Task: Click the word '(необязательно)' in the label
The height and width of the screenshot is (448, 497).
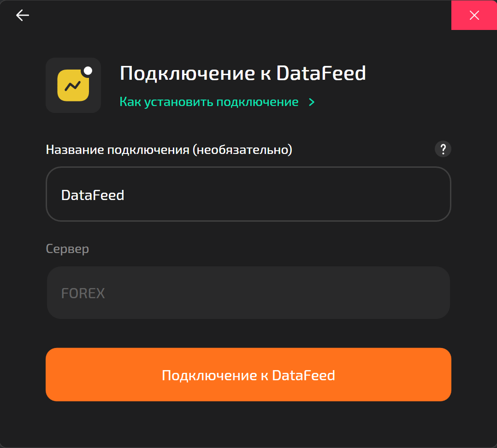Action: coord(243,150)
